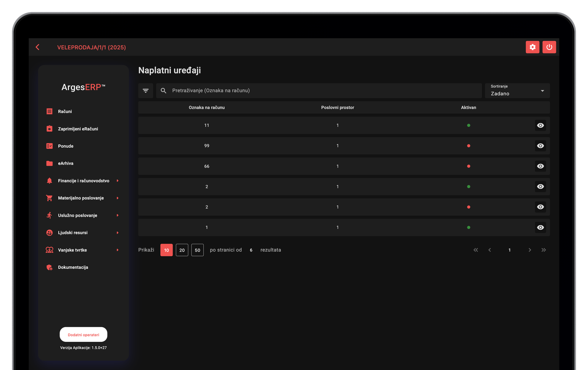Click the power logout button
This screenshot has width=588, height=370.
pyautogui.click(x=549, y=47)
